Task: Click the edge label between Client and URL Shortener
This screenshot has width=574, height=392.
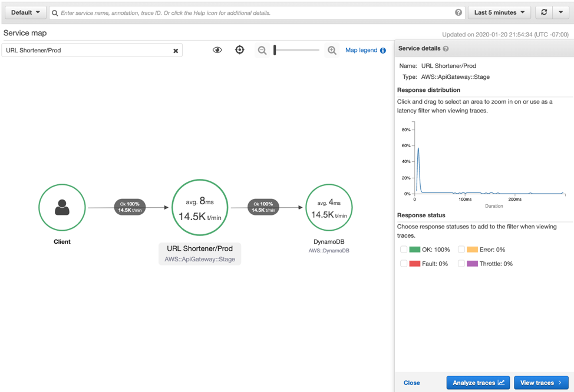Action: pos(130,207)
